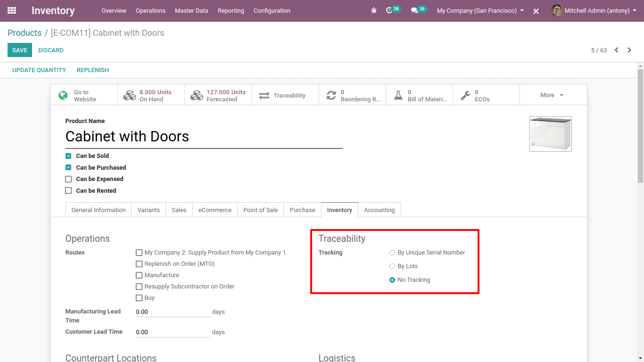The width and height of the screenshot is (644, 362).
Task: Click the Reordering Rules refresh icon
Action: [331, 95]
